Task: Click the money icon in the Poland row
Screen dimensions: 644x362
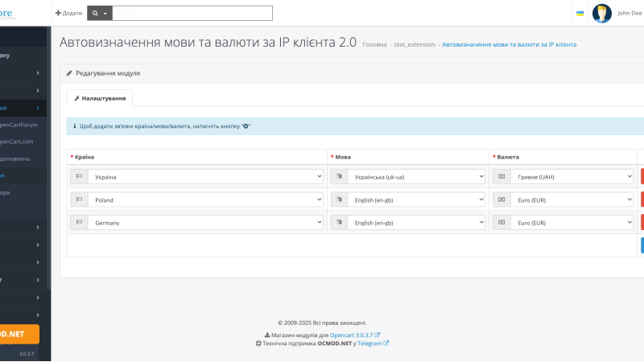Action: click(x=502, y=200)
